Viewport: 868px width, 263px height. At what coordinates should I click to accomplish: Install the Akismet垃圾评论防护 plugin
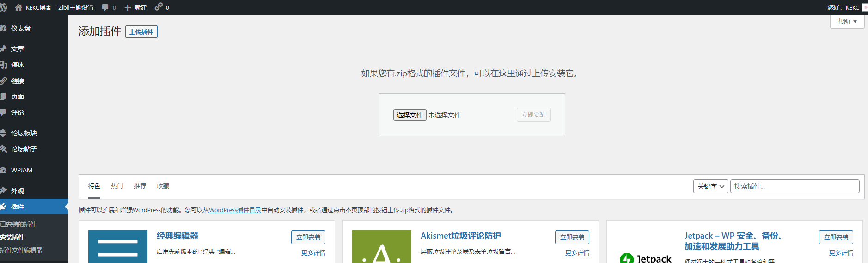coord(572,237)
